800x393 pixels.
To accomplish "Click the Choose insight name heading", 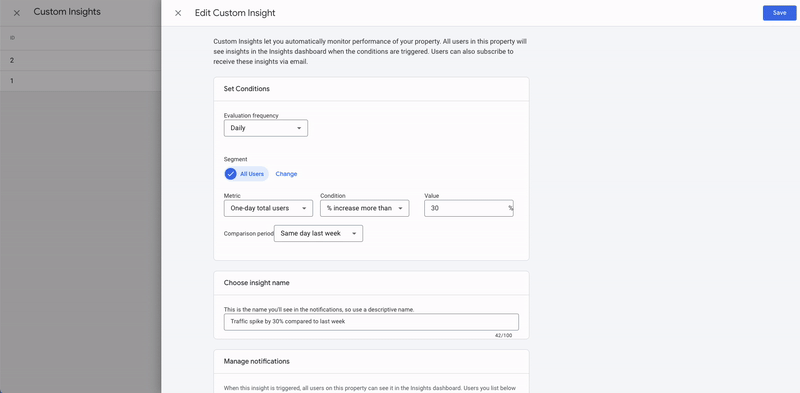I will [x=257, y=283].
